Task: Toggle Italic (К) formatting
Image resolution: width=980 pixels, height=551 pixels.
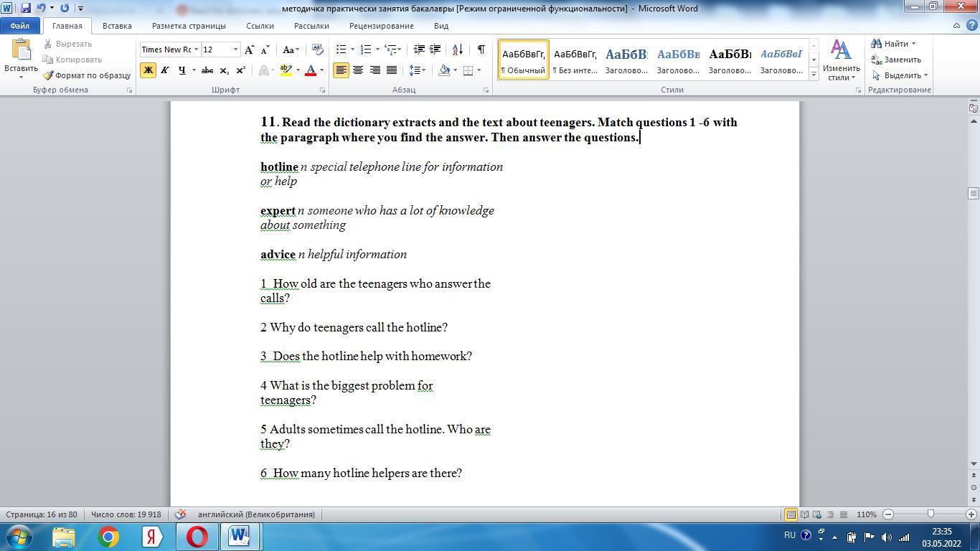Action: [165, 70]
